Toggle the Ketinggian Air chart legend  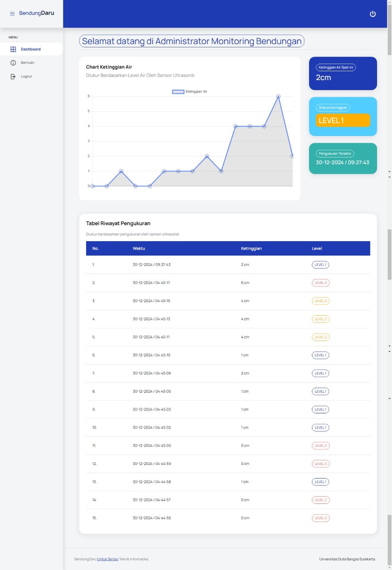189,92
